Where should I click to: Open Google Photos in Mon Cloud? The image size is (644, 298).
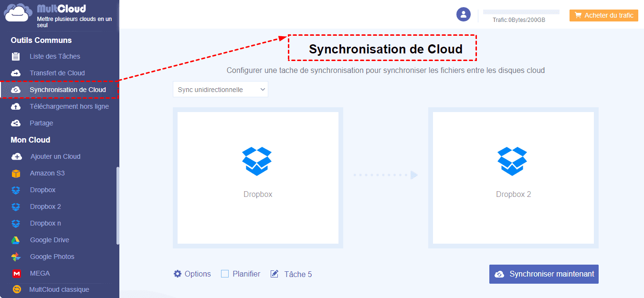[52, 257]
